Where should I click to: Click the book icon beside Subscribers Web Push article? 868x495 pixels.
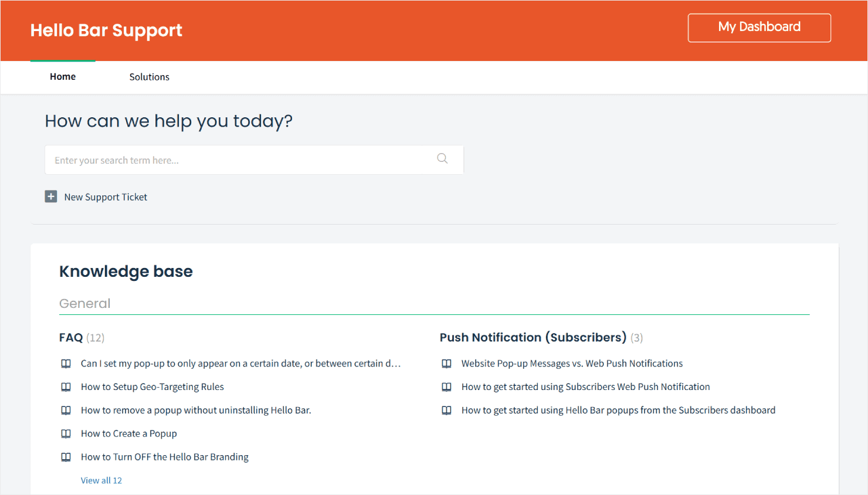(446, 386)
